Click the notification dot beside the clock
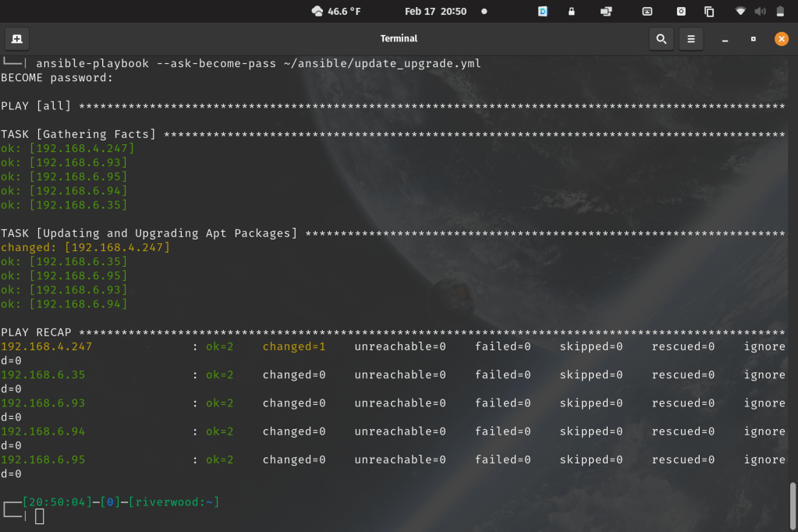Screen dimensions: 798x532 [484, 11]
